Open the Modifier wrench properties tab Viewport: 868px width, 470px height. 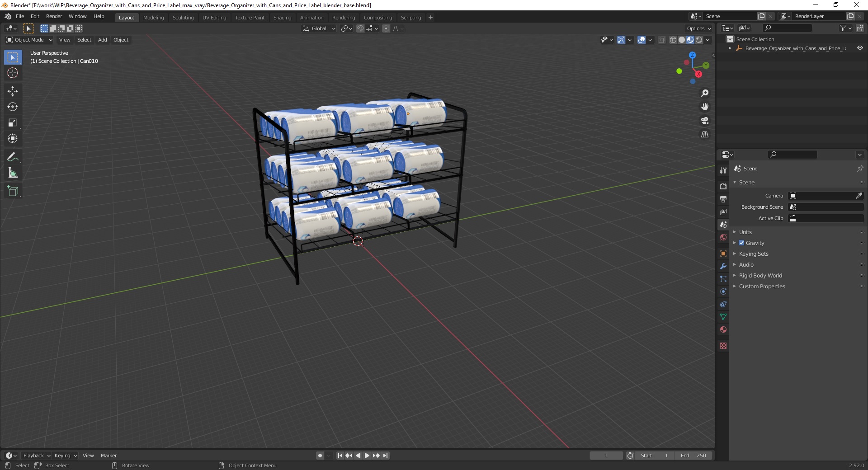tap(723, 266)
